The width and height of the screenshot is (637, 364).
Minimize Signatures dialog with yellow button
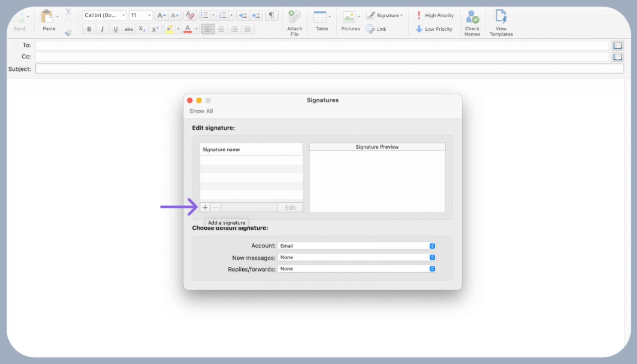point(199,100)
